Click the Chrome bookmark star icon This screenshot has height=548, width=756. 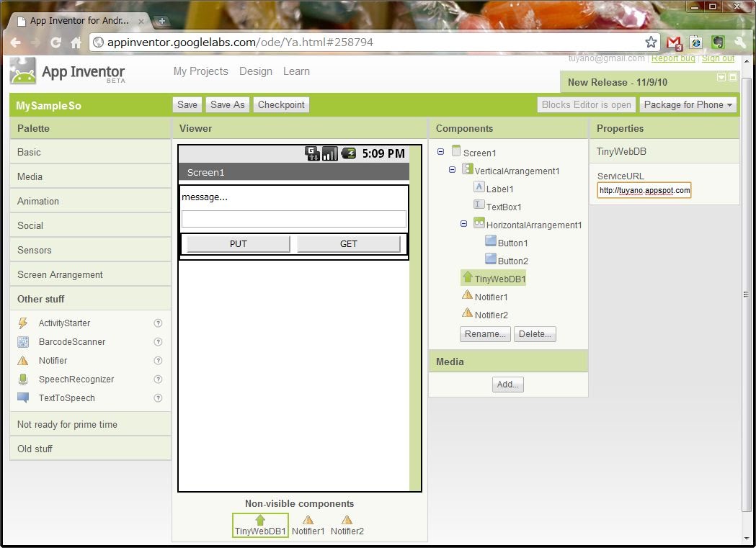coord(651,42)
